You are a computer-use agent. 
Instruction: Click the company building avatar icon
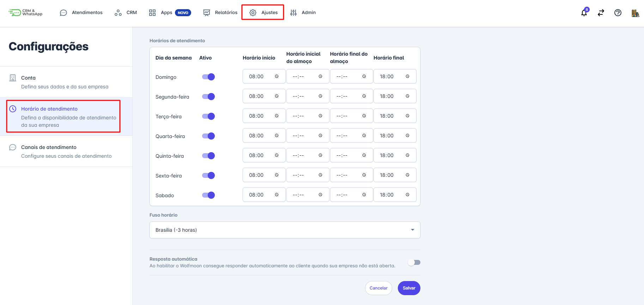tap(635, 13)
